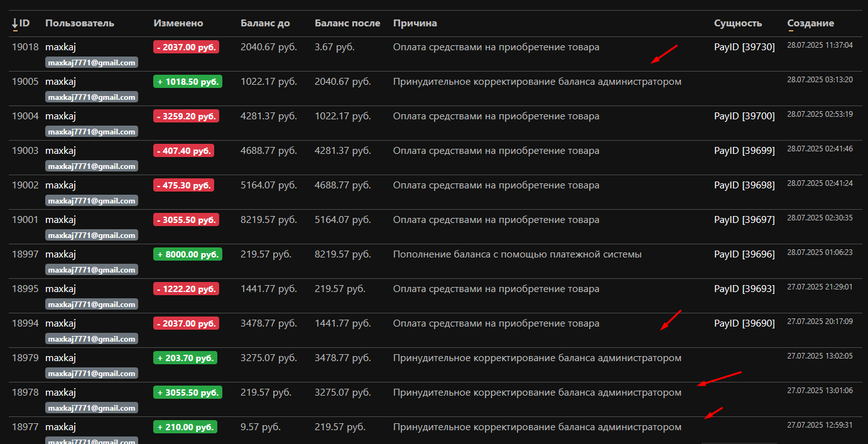Click the reason Пополнение баланса с помощью платежной системы

(518, 254)
